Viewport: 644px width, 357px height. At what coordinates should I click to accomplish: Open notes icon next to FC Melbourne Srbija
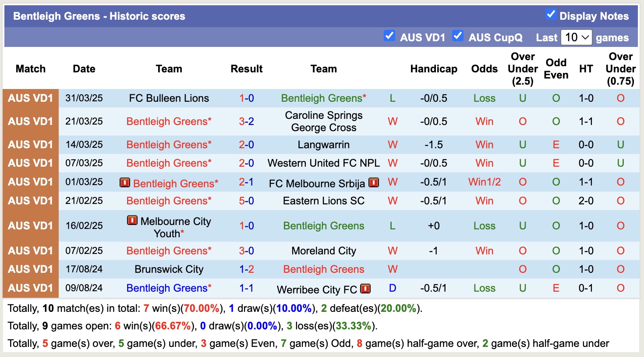pyautogui.click(x=373, y=182)
